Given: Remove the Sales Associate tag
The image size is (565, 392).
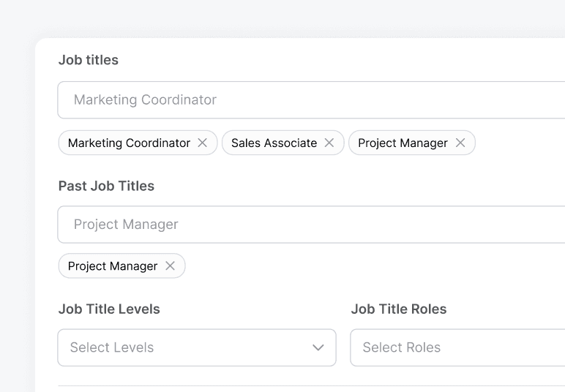Looking at the screenshot, I should (x=329, y=143).
